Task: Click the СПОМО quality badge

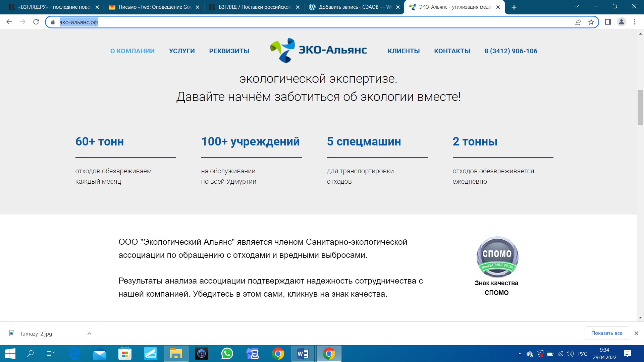Action: point(497,257)
